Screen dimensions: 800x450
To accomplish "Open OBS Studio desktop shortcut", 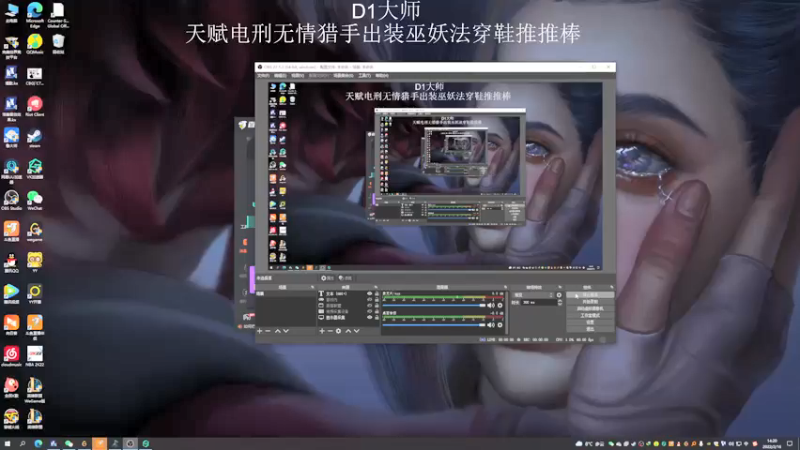I will pyautogui.click(x=11, y=200).
